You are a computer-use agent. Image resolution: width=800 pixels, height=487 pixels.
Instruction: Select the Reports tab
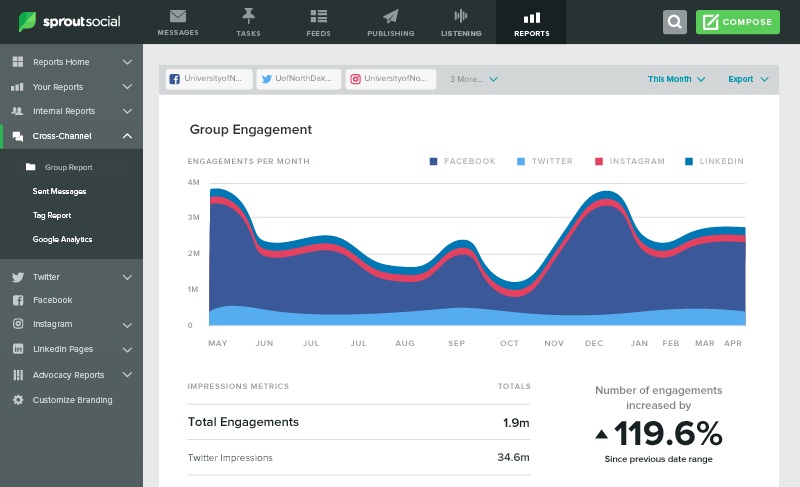531,22
